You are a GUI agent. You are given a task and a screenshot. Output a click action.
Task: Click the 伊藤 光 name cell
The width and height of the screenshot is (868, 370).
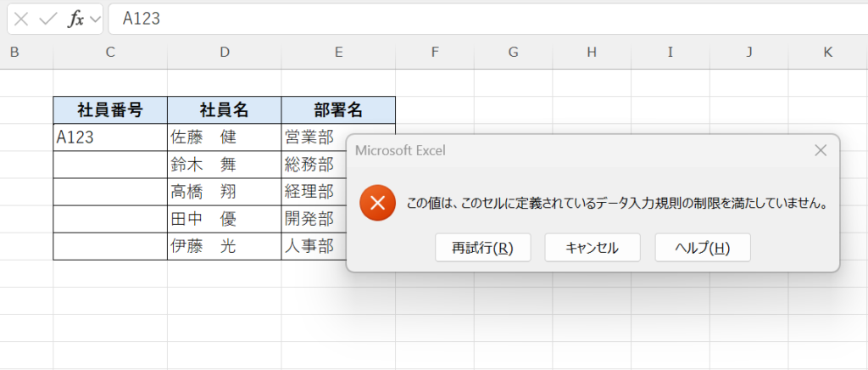pyautogui.click(x=225, y=246)
